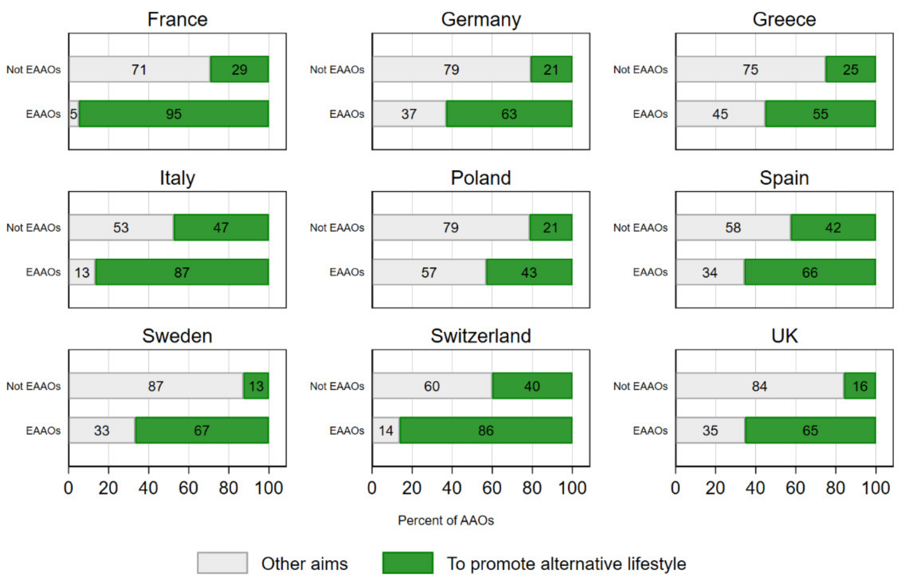Viewport: 900px width, 588px height.
Task: Click the gray 'Other aims' legend swatch
Action: point(222,563)
